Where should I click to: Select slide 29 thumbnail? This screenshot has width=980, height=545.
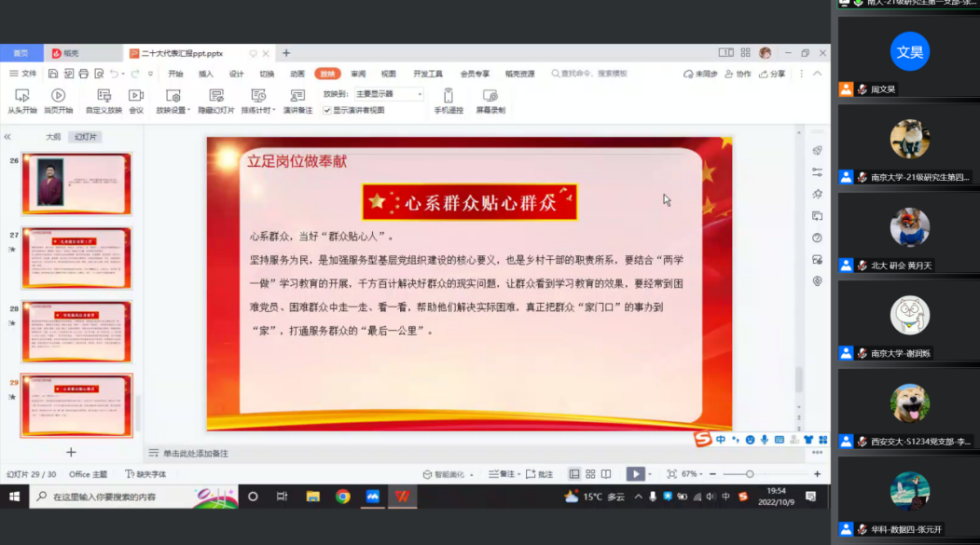tap(76, 405)
